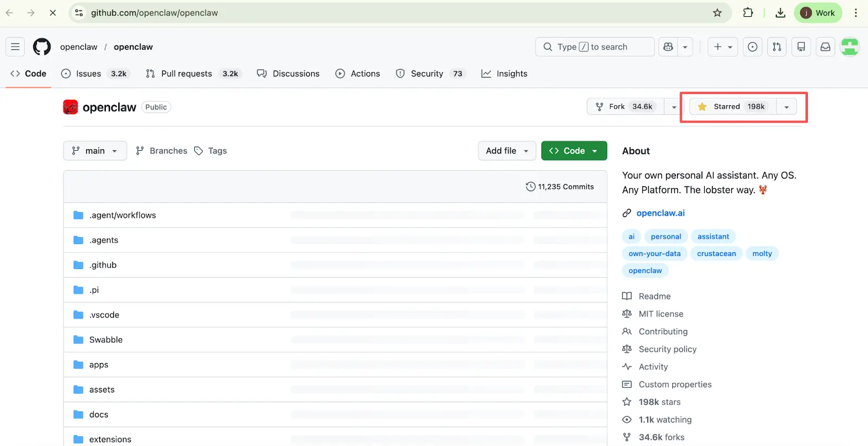Open the Contributing guidelines
The height and width of the screenshot is (446, 868).
tap(655, 332)
